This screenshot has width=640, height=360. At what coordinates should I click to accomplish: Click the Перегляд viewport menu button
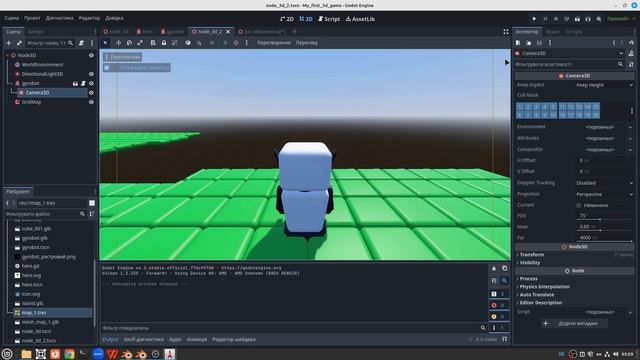(307, 42)
